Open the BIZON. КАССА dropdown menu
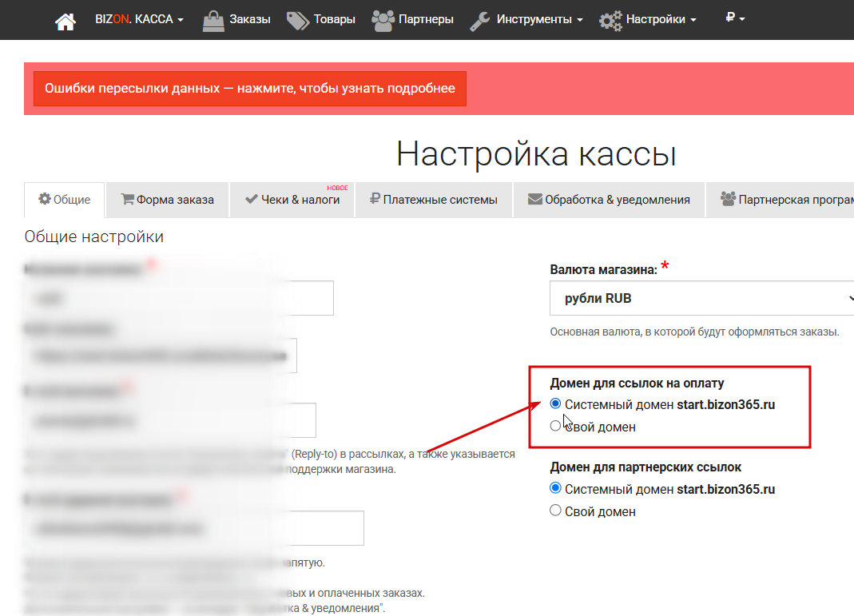 click(x=140, y=20)
